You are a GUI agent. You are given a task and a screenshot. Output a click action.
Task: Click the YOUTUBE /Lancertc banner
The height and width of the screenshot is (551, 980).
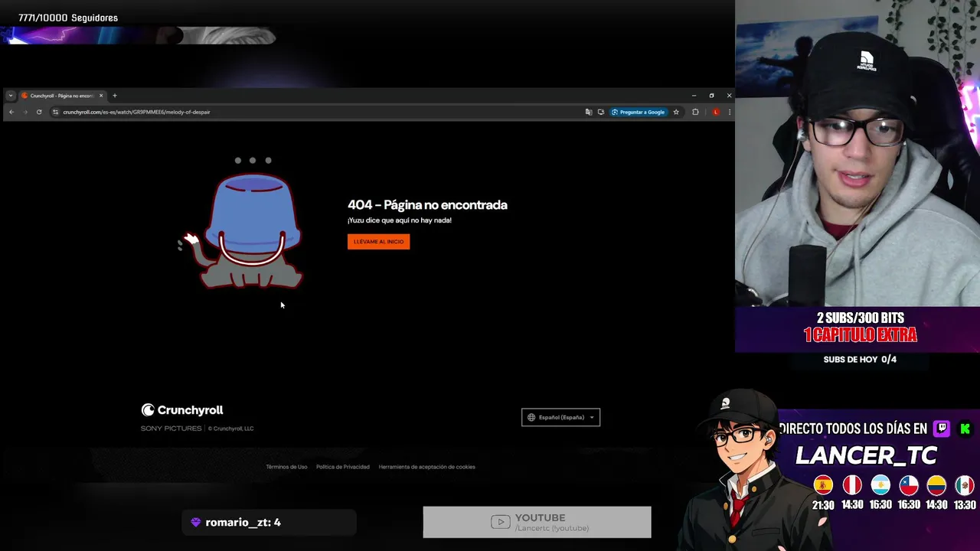pyautogui.click(x=537, y=522)
